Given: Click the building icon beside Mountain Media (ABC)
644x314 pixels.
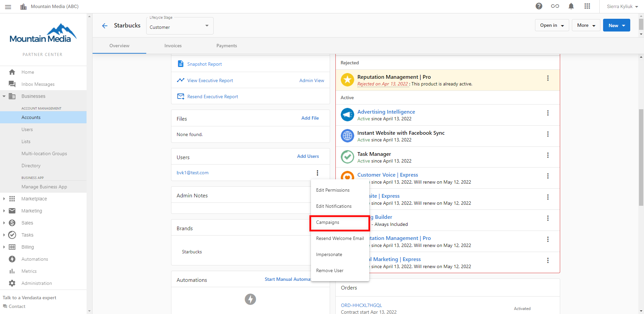Looking at the screenshot, I should click(23, 7).
